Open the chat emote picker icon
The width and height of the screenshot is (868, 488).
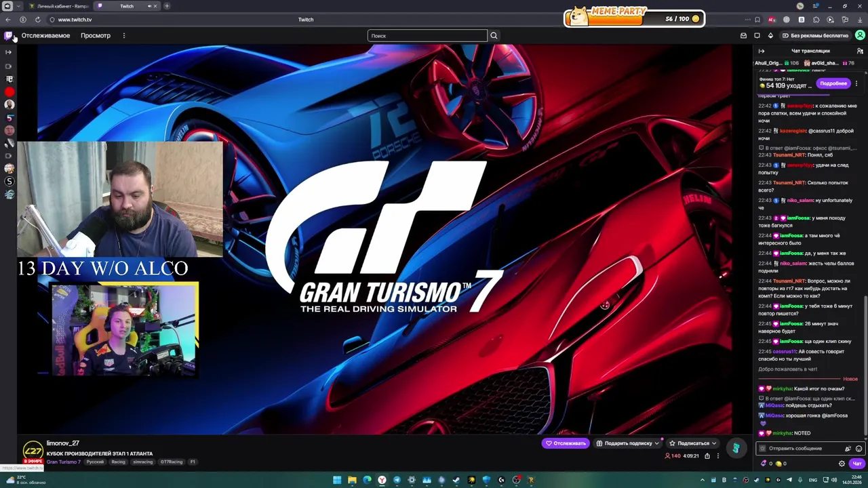[x=859, y=449]
